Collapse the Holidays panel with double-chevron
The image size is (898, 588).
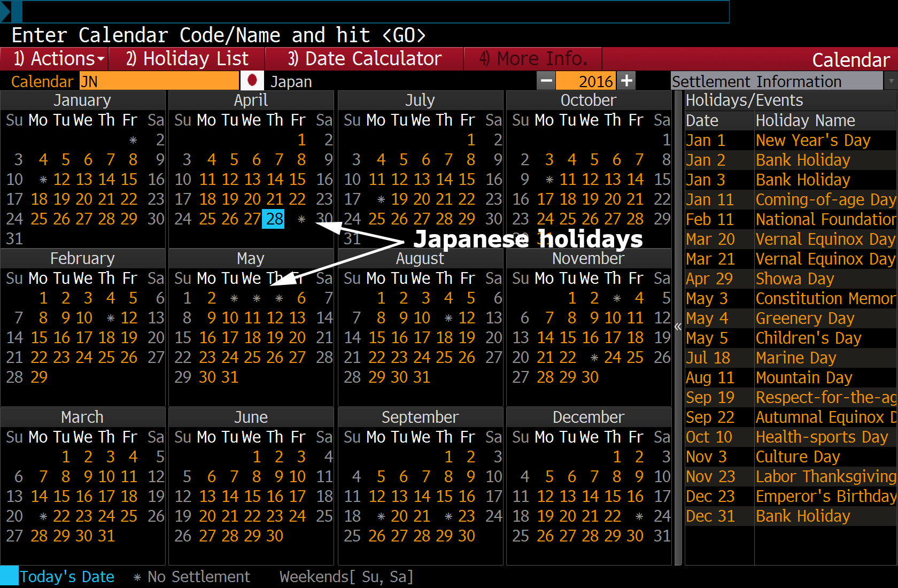(x=678, y=326)
